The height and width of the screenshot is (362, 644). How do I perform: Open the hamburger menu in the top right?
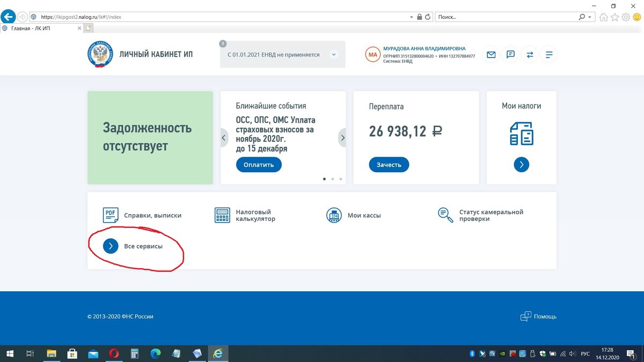[x=548, y=54]
